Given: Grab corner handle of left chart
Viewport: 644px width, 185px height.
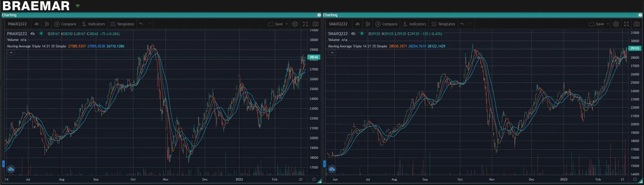Looking at the screenshot, I should tap(320, 181).
